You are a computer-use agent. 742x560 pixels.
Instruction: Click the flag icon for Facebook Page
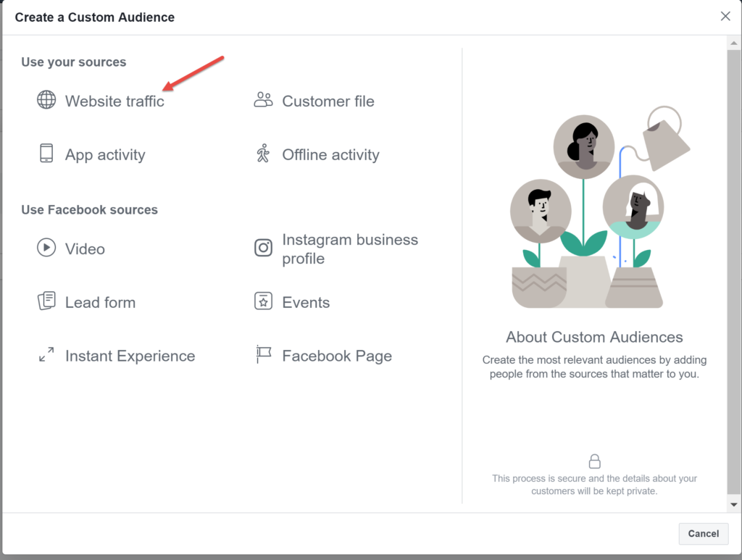[x=263, y=354]
